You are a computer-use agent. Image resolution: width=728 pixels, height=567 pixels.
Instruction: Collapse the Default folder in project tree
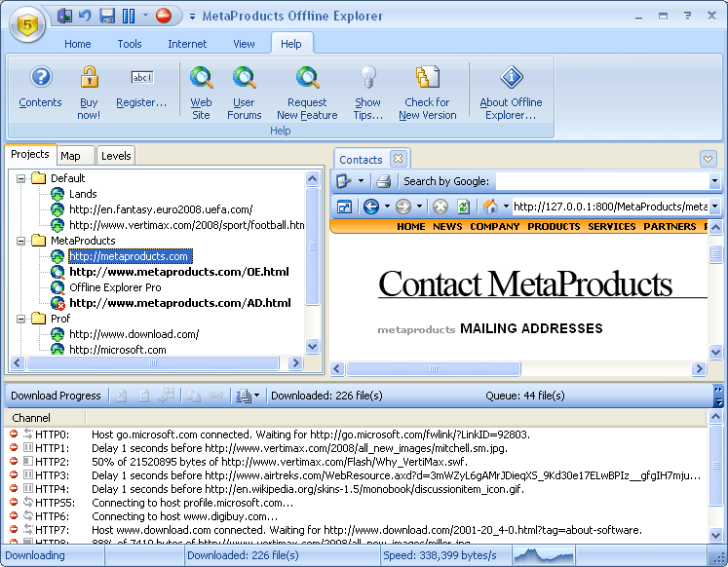click(21, 178)
